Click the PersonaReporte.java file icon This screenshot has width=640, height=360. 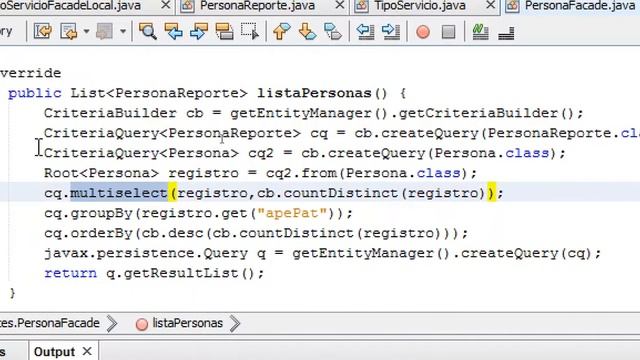[187, 6]
